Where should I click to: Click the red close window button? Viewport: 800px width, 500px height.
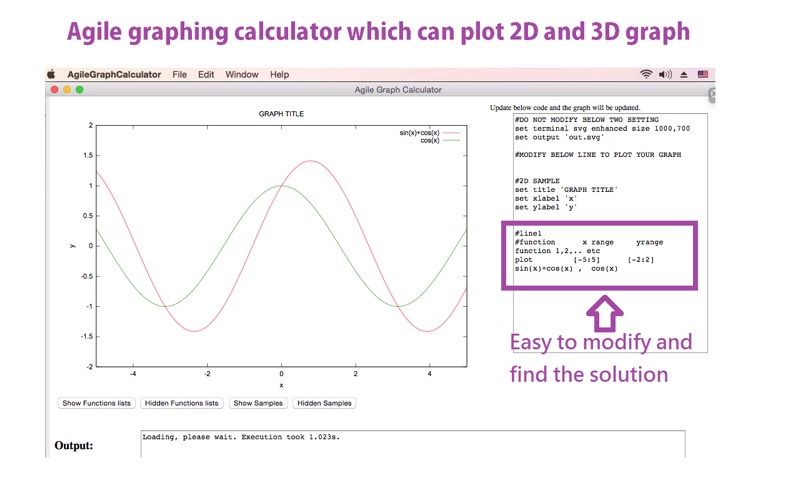(x=55, y=89)
